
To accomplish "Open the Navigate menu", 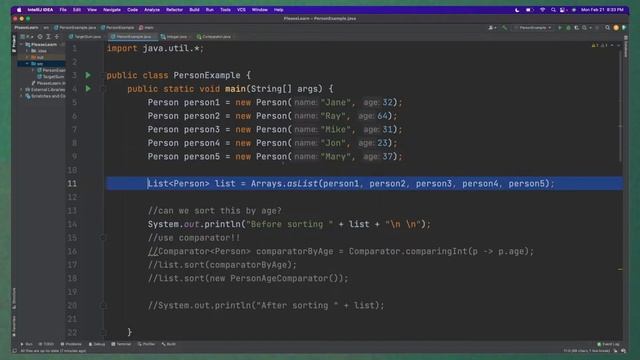I will tap(111, 10).
